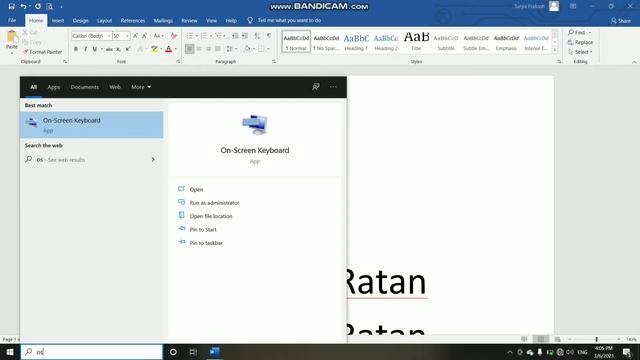The height and width of the screenshot is (360, 640).
Task: Toggle center alignment button
Action: tap(199, 49)
